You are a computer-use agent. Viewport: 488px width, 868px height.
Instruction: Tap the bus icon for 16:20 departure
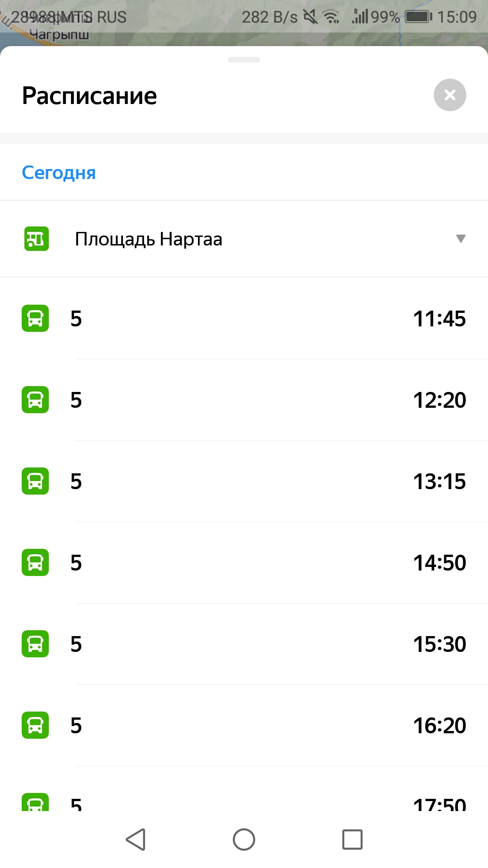click(x=35, y=725)
